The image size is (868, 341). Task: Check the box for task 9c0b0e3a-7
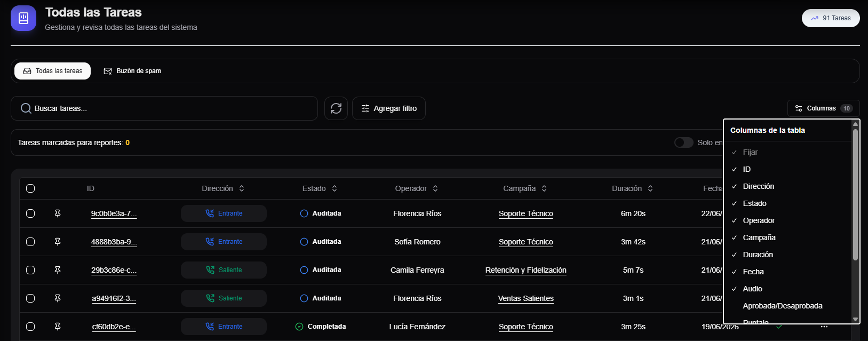(x=30, y=213)
